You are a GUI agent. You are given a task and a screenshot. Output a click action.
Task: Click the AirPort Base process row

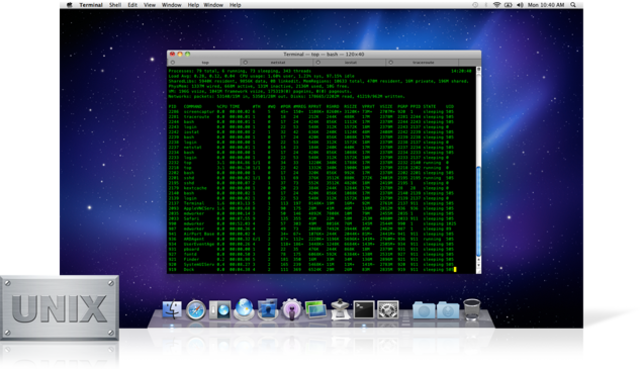pyautogui.click(x=311, y=234)
